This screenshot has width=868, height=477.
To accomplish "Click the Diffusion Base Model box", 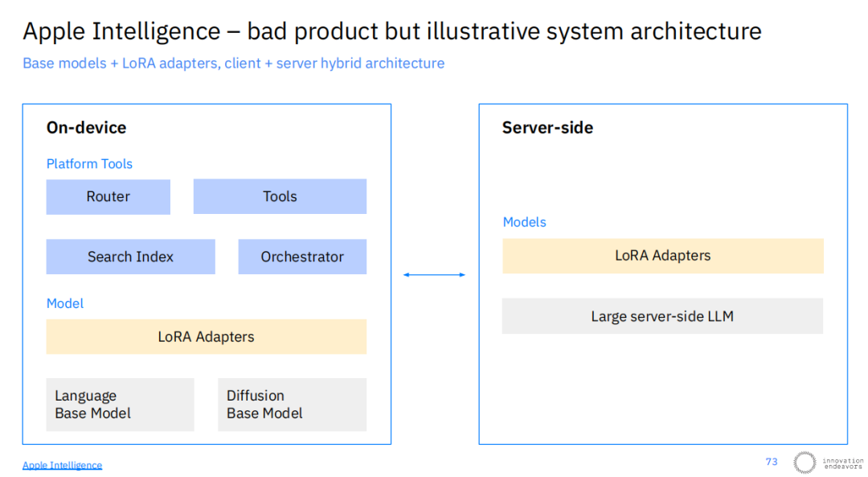I will click(293, 405).
